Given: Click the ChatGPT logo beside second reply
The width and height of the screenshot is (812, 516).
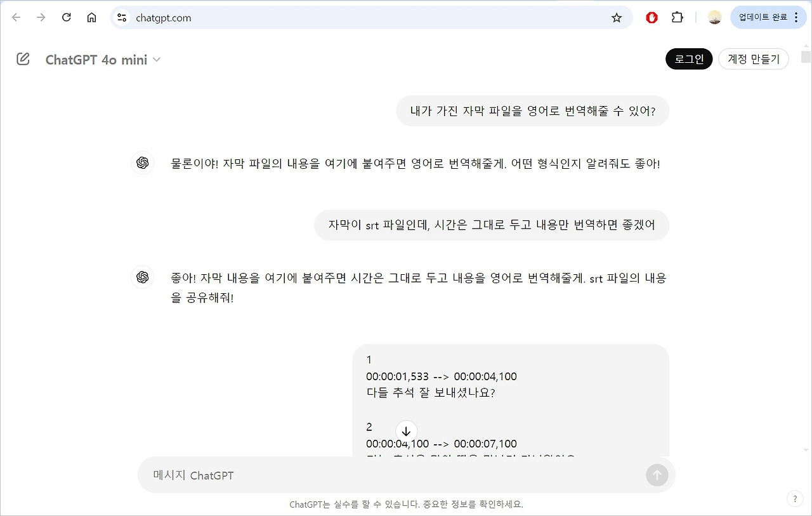Looking at the screenshot, I should [x=142, y=277].
